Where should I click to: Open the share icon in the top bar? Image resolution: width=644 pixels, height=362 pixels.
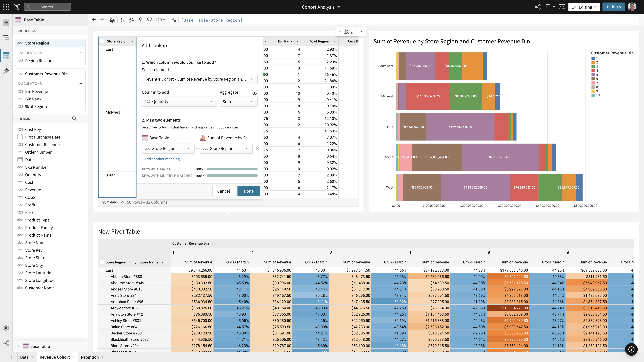coord(538,7)
